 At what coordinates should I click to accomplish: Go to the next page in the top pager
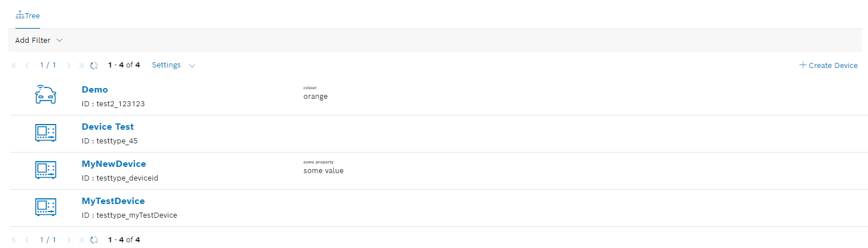tap(69, 66)
